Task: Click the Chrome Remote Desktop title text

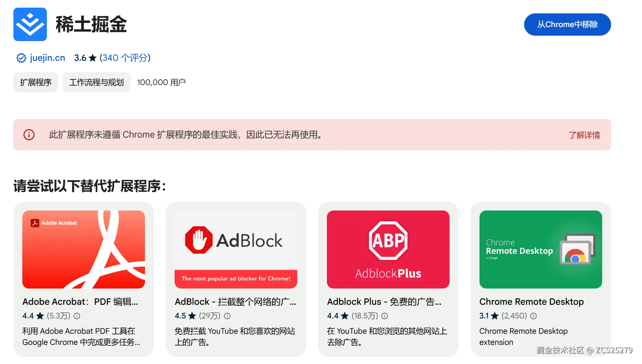Action: 531,302
